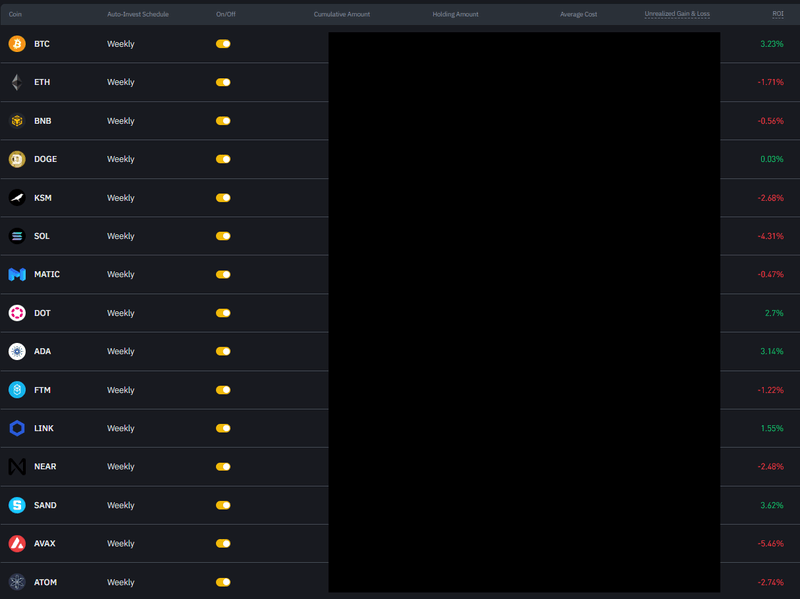Click the Weekly schedule in ATOM row
Image resolution: width=800 pixels, height=599 pixels.
click(x=120, y=582)
